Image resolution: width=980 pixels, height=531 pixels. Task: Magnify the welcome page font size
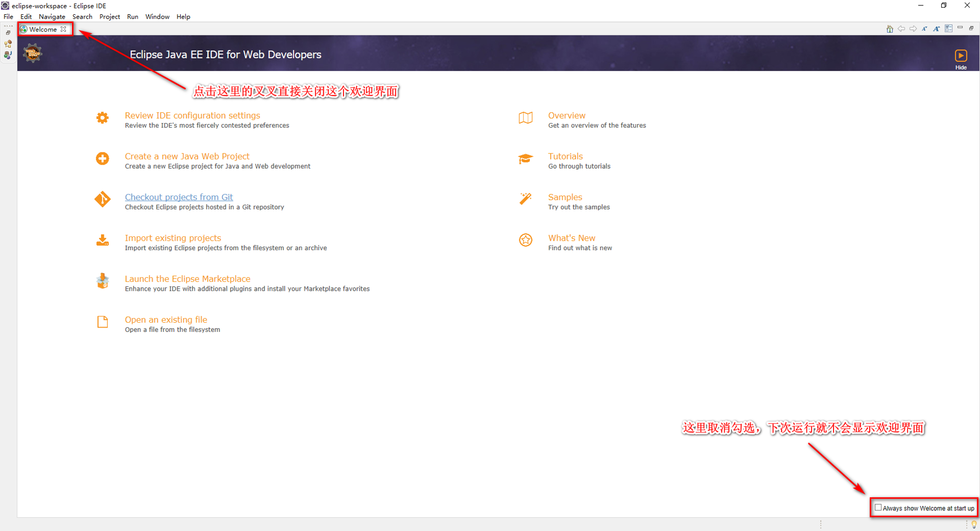click(936, 29)
